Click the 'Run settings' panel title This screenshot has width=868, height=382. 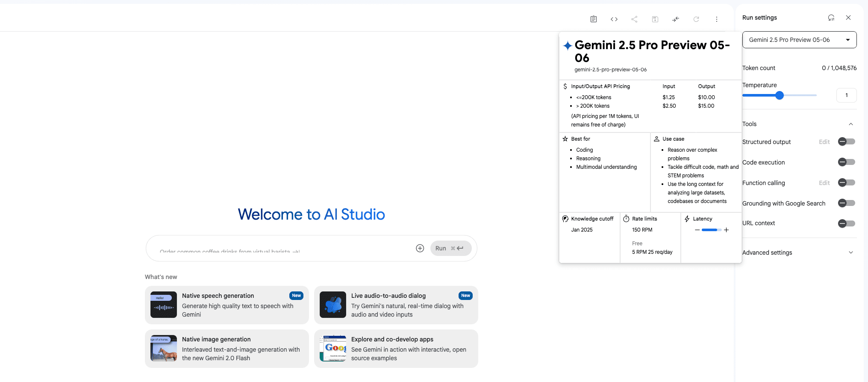[x=759, y=18]
